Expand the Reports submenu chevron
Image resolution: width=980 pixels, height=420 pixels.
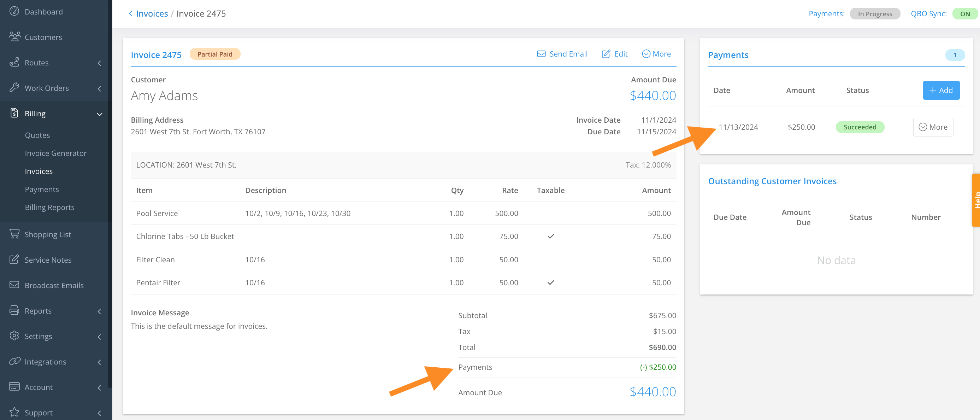(x=99, y=311)
